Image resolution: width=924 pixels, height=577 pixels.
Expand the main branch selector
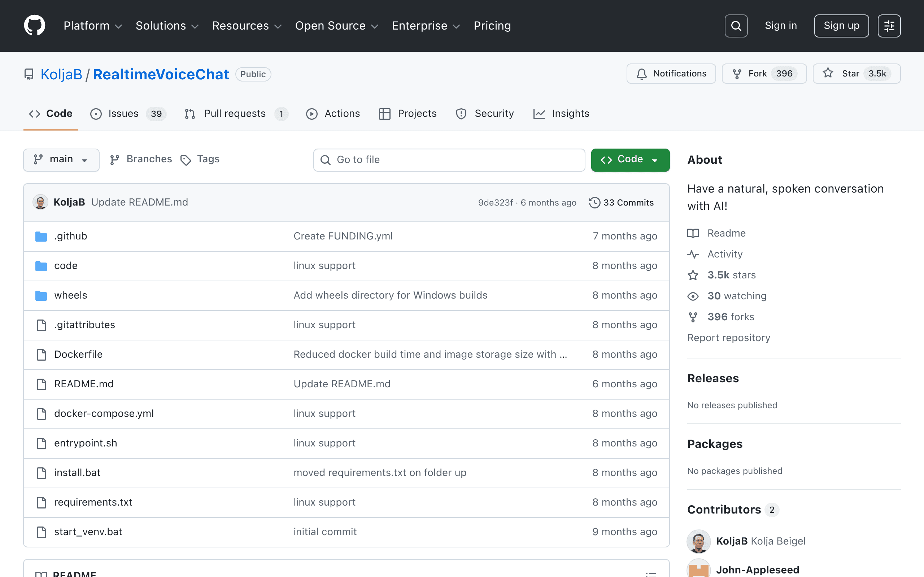pyautogui.click(x=61, y=159)
